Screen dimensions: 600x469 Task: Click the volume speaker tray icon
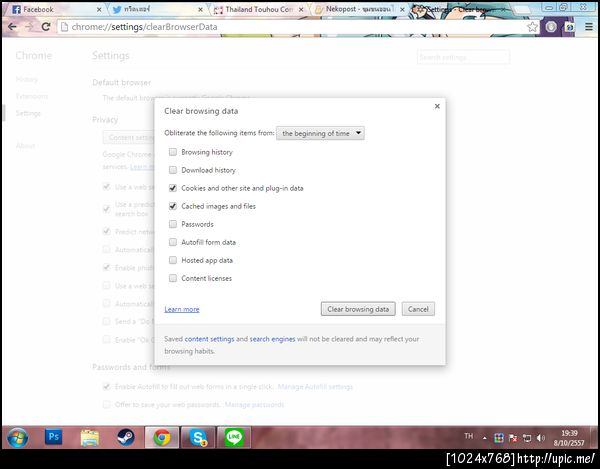click(x=541, y=438)
